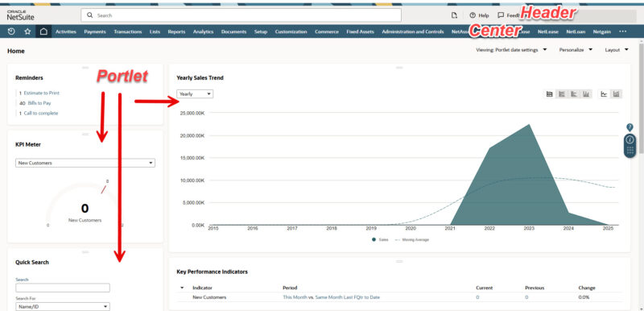Collapse the Indicator column expander triangle
The height and width of the screenshot is (311, 644).
click(182, 288)
